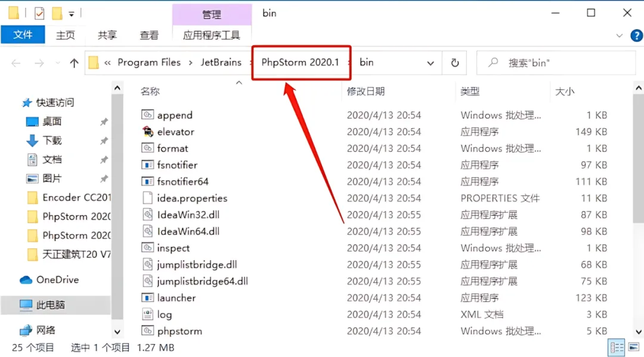Click the log XML document icon
644x357 pixels.
point(147,314)
